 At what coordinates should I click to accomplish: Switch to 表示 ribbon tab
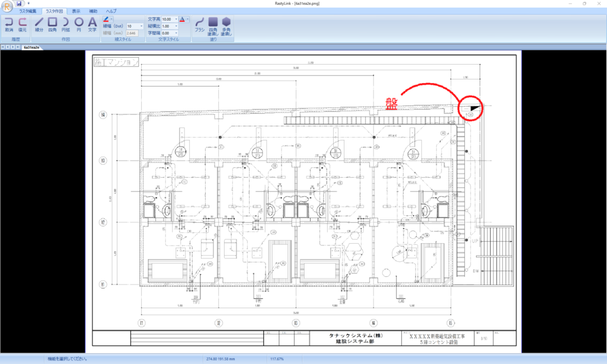click(76, 11)
